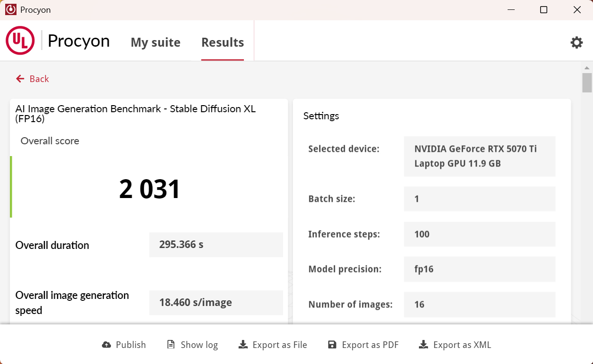Click the Inference steps value field
The image size is (593, 364).
(x=479, y=234)
